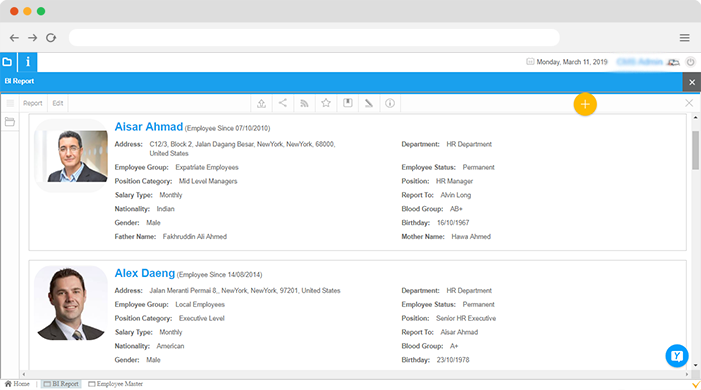Viewport: 701px width, 390px height.
Task: Switch to BI Report bottom tab
Action: [x=61, y=384]
